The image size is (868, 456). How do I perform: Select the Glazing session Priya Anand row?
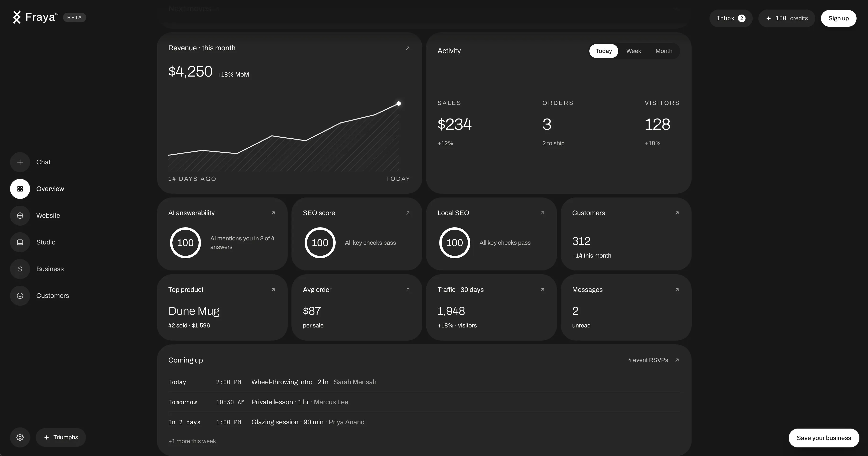424,422
